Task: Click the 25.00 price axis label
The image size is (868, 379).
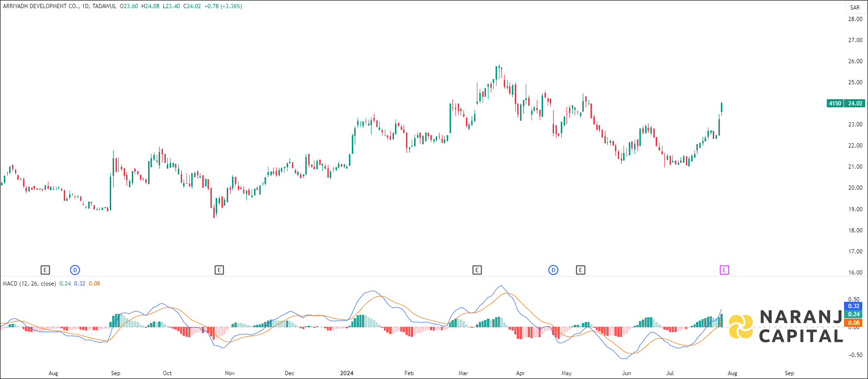Action: click(x=855, y=82)
